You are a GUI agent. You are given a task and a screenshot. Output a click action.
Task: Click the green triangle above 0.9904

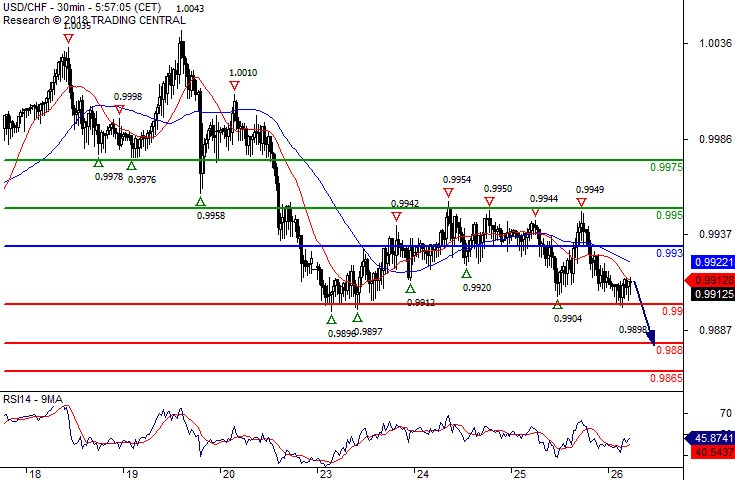click(557, 305)
